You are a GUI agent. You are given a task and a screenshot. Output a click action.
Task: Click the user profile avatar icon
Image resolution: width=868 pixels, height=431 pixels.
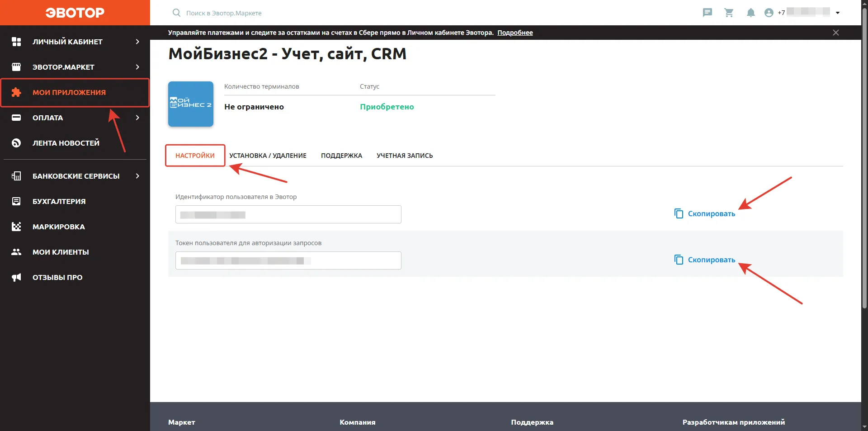(x=769, y=13)
